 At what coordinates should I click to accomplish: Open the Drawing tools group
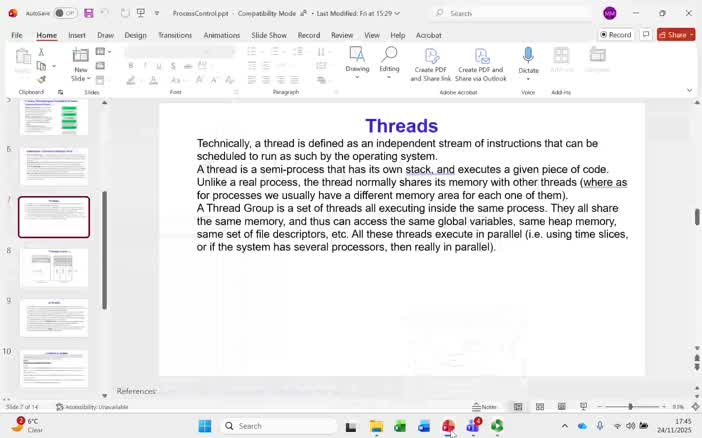(x=357, y=63)
